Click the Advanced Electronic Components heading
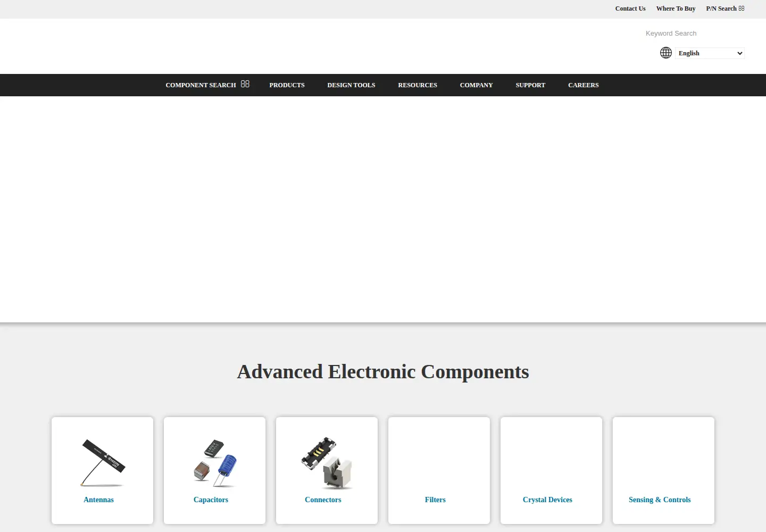Image resolution: width=766 pixels, height=532 pixels. [383, 372]
